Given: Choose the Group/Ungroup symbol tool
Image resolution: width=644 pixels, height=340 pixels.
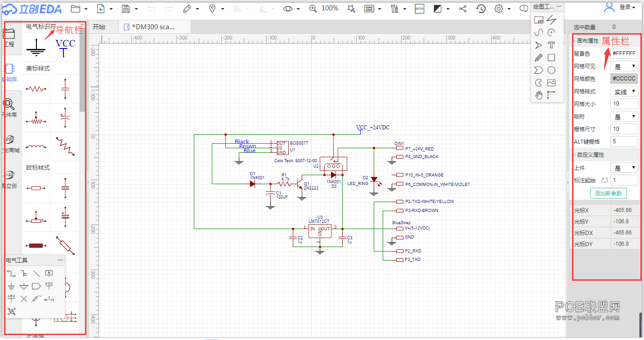Looking at the screenshot, I should (11, 311).
